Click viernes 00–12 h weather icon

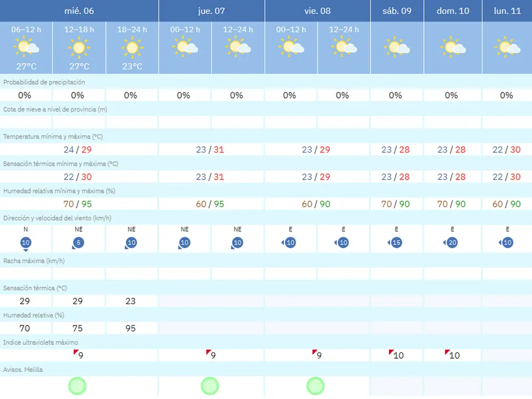(291, 47)
